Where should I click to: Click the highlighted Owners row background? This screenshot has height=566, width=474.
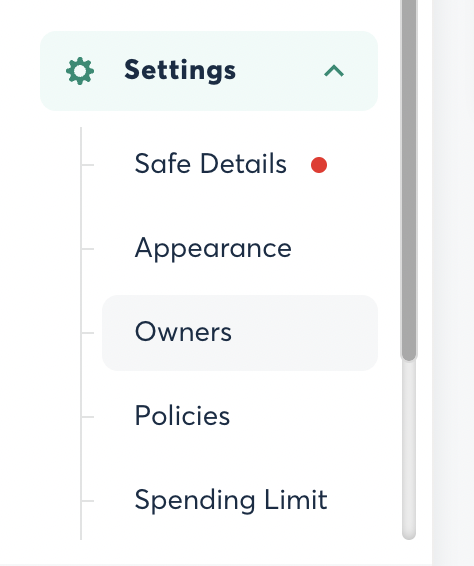[240, 333]
